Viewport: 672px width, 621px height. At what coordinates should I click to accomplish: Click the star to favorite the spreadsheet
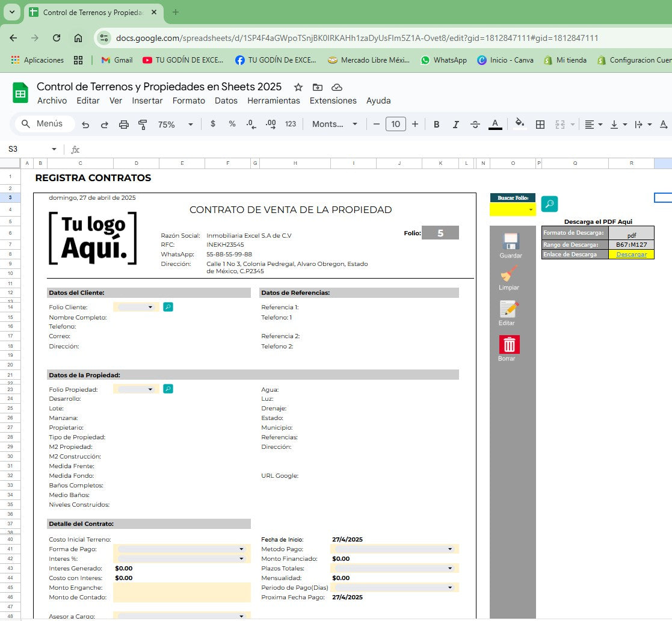[298, 87]
